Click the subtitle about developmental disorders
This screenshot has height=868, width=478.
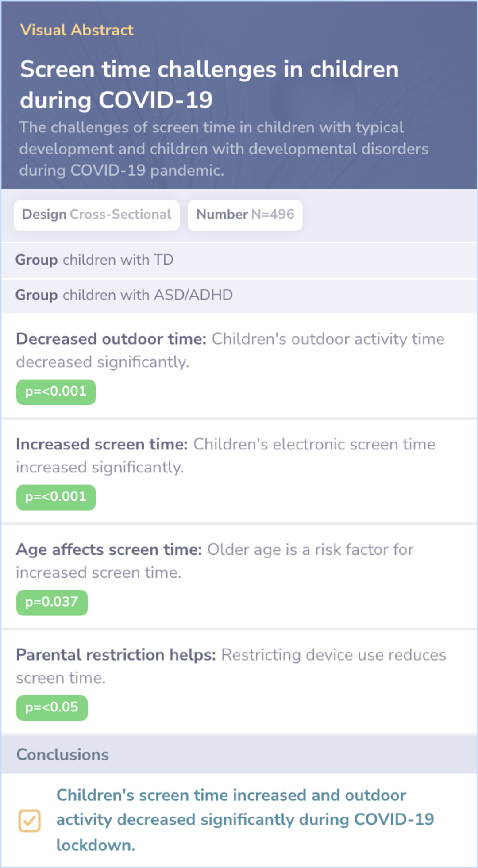tap(224, 149)
